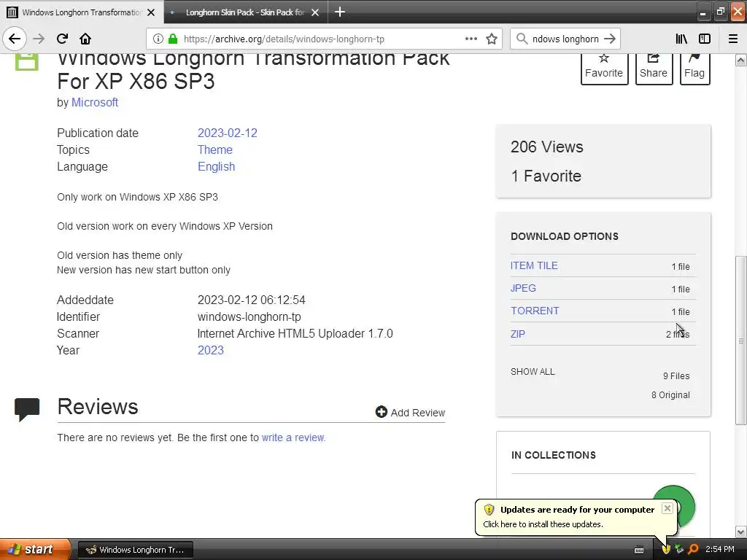Submit search with the go arrow
This screenshot has height=560, width=747.
tap(609, 39)
